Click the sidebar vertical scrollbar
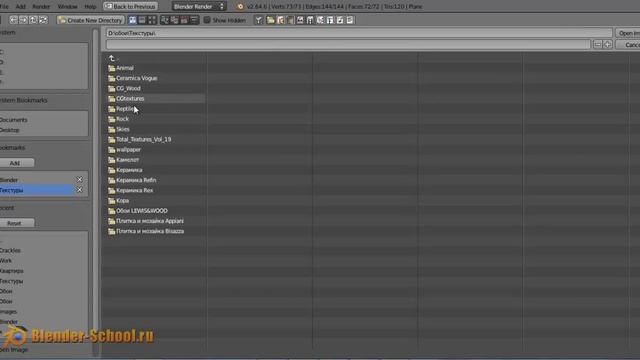640x360 pixels. [x=96, y=192]
